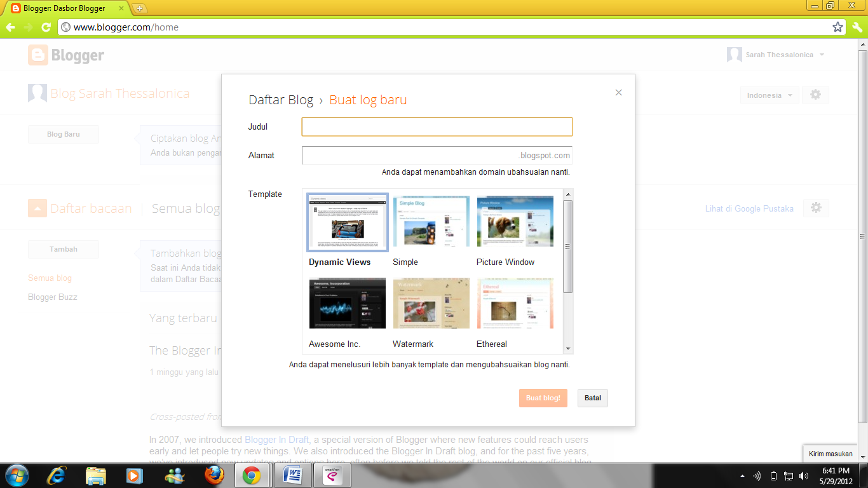The height and width of the screenshot is (488, 868).
Task: Open the Sarah Thessalonica account dropdown
Action: tap(822, 55)
